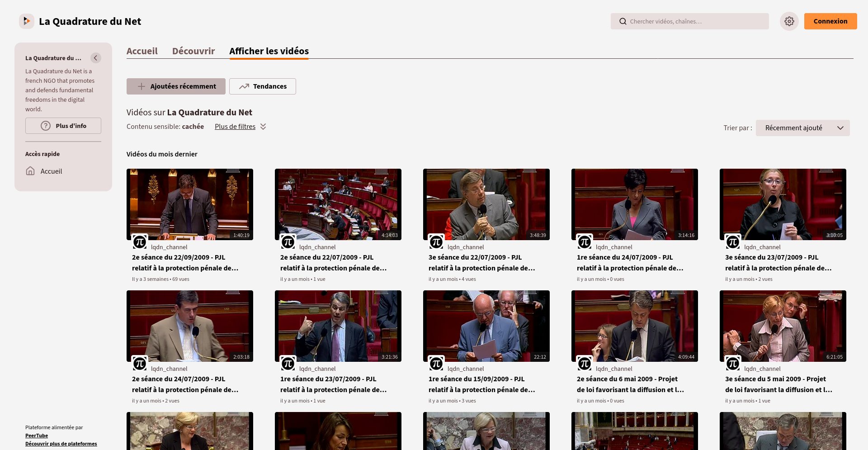Image resolution: width=868 pixels, height=450 pixels.
Task: Collapse the sidebar with the chevron arrow
Action: pyautogui.click(x=95, y=58)
